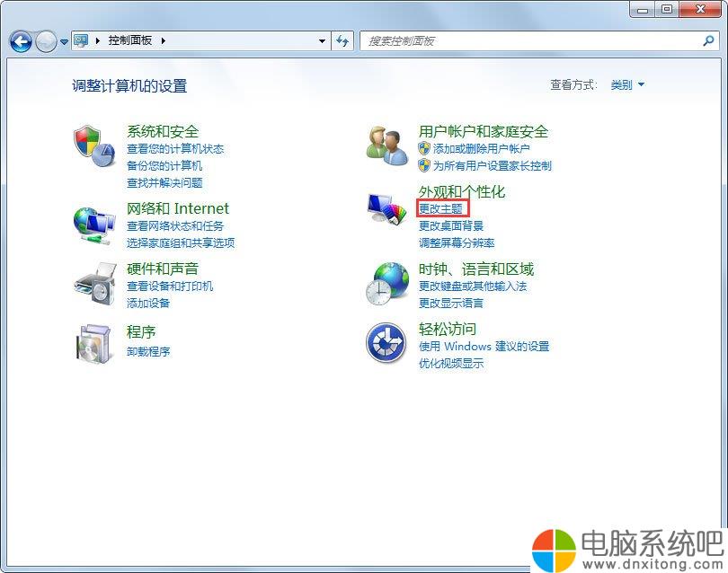The width and height of the screenshot is (728, 573).
Task: Open 程序 category
Action: point(141,331)
